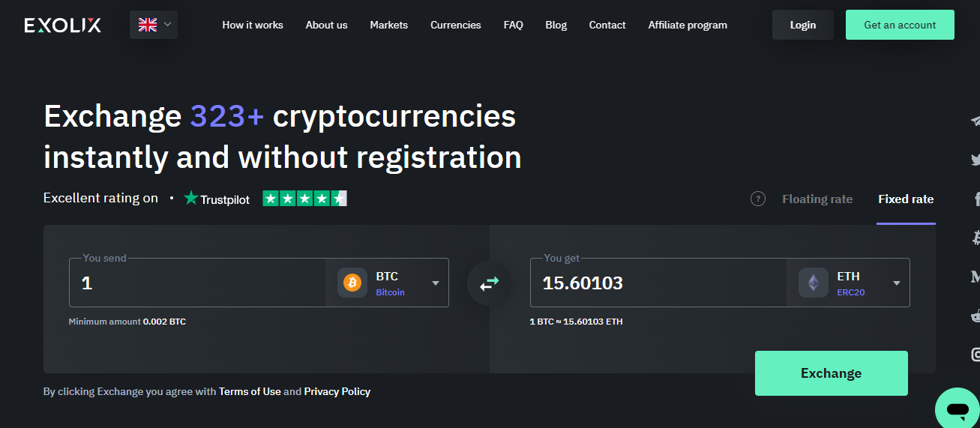Swap currencies with the arrows icon

(x=490, y=283)
